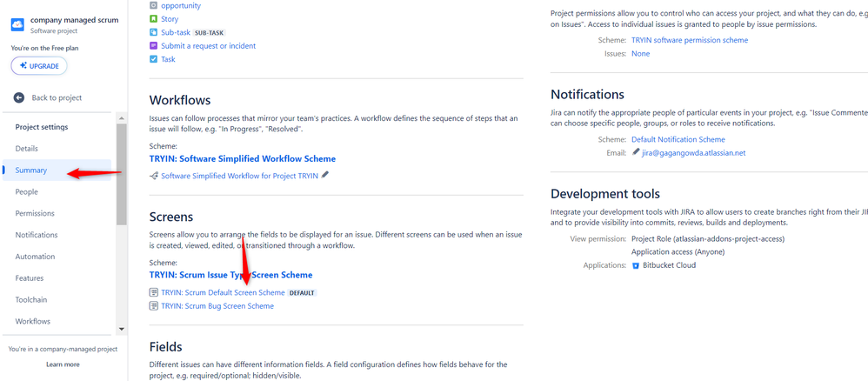This screenshot has width=868, height=381.
Task: Click the pencil edit icon after Workflow for Project TRYIN
Action: click(x=325, y=175)
